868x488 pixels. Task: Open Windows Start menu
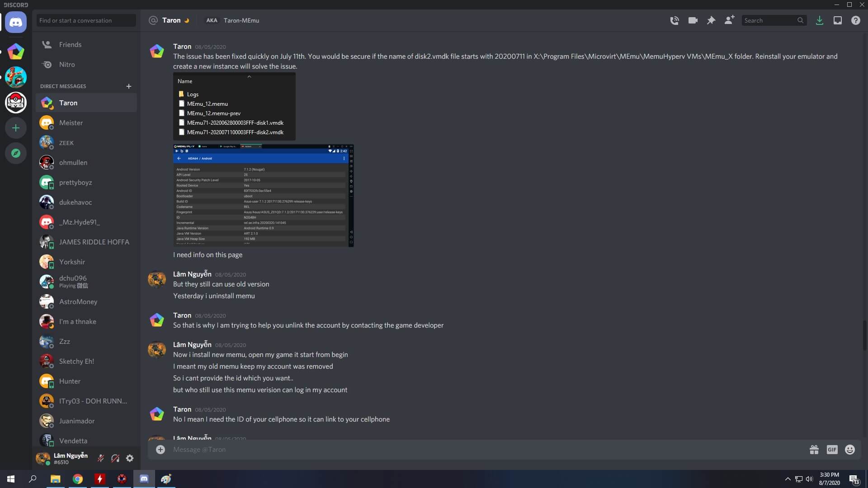(x=11, y=479)
